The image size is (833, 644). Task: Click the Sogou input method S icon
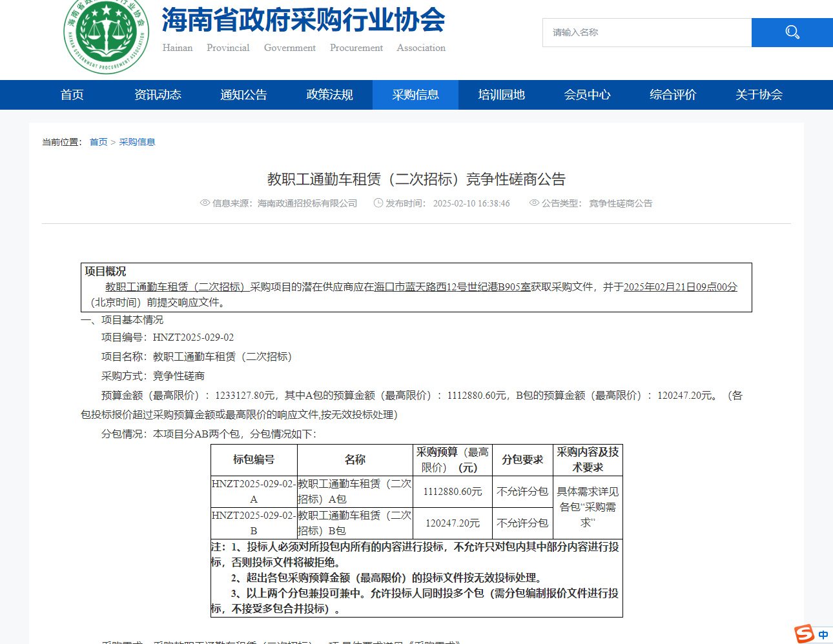pos(805,634)
